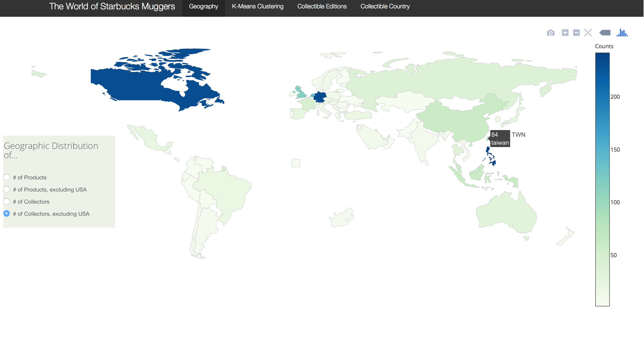The width and height of the screenshot is (644, 356).
Task: Select the '# of Products' radio option
Action: tap(7, 177)
